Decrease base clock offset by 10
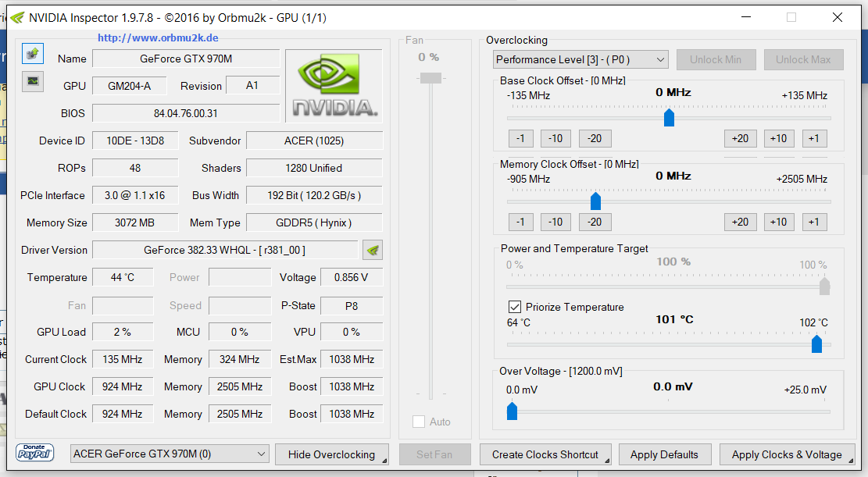 coord(555,138)
